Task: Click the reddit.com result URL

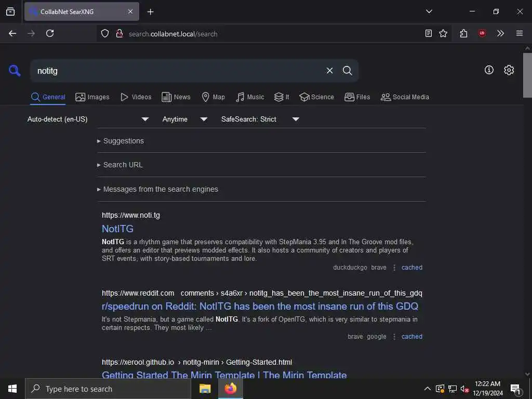Action: pyautogui.click(x=262, y=293)
